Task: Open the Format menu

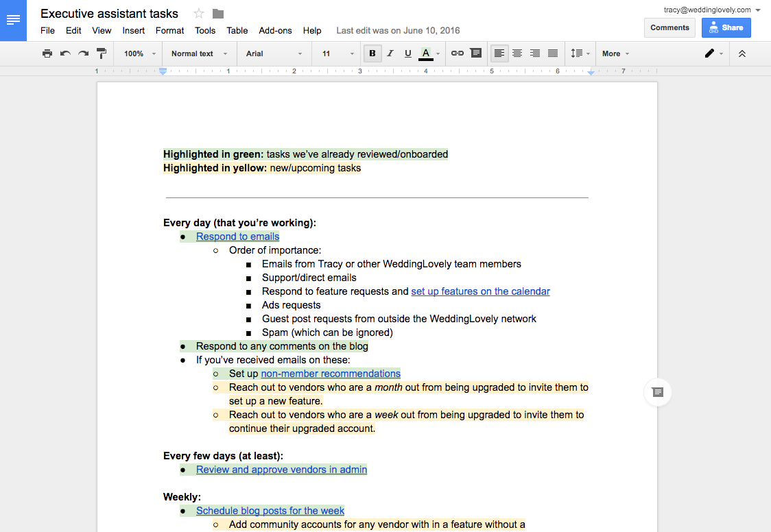Action: (169, 30)
